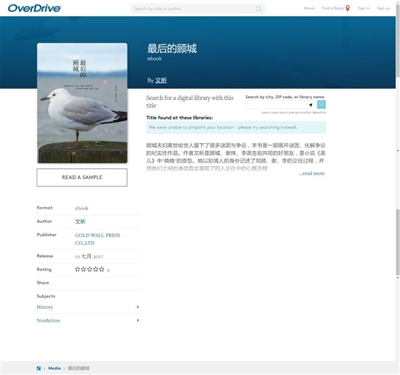Click the home icon in breadcrumb
400x375 pixels.
(39, 368)
